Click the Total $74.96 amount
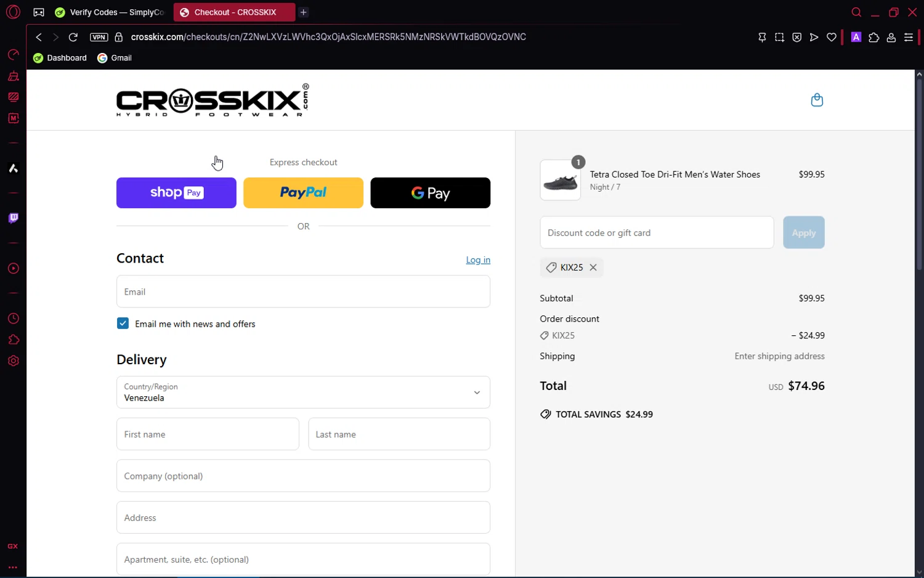The width and height of the screenshot is (924, 578). 806,386
